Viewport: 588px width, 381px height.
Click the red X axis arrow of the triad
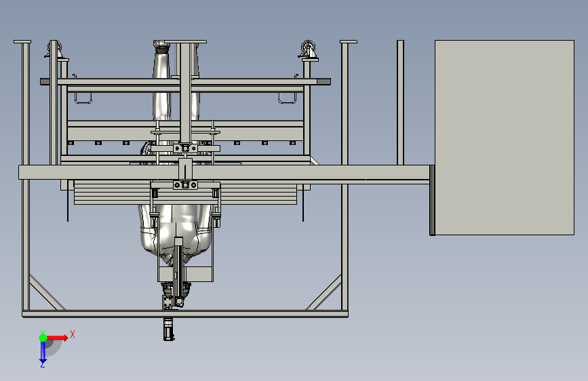tap(58, 338)
